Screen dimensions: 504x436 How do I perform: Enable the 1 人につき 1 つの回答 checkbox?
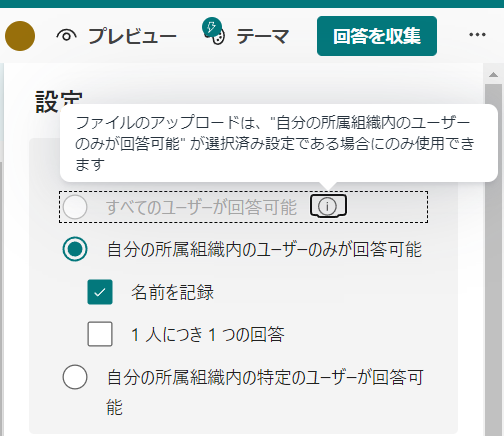(100, 334)
